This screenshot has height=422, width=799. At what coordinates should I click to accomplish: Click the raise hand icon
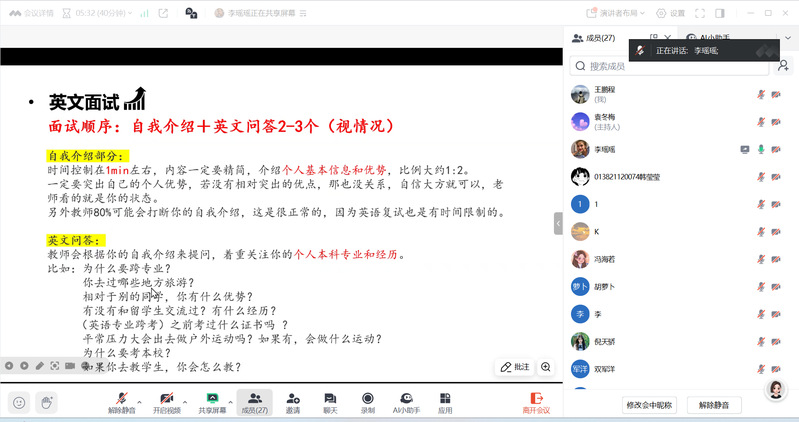coord(46,402)
